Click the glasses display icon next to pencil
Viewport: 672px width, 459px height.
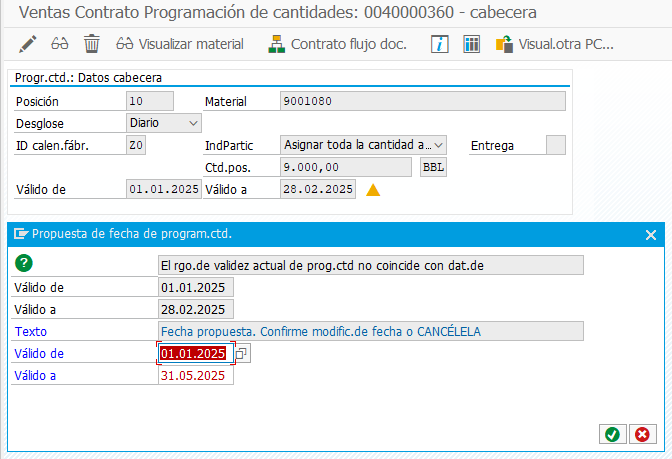point(60,44)
